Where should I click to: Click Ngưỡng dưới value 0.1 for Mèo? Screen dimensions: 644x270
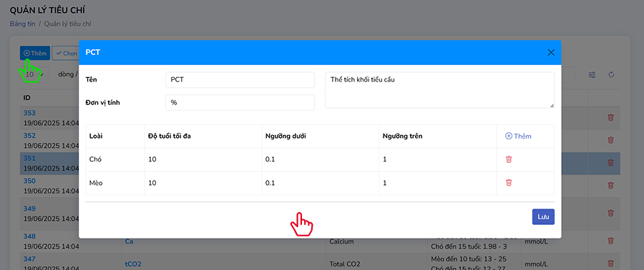[321, 183]
